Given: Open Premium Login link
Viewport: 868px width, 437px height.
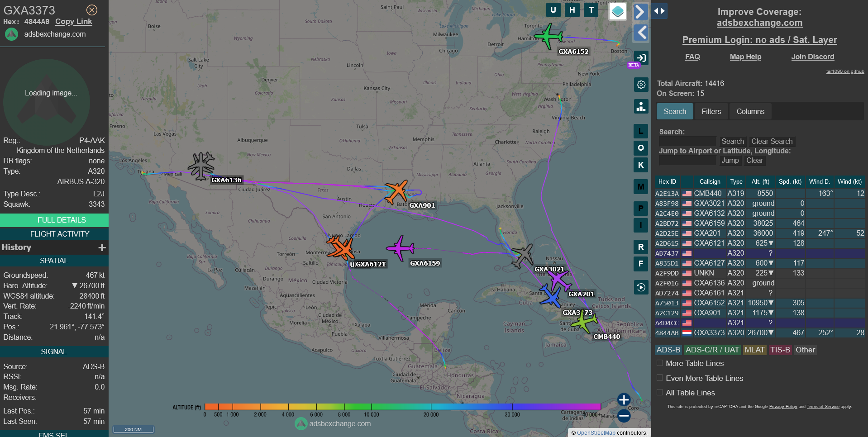Looking at the screenshot, I should click(x=759, y=40).
